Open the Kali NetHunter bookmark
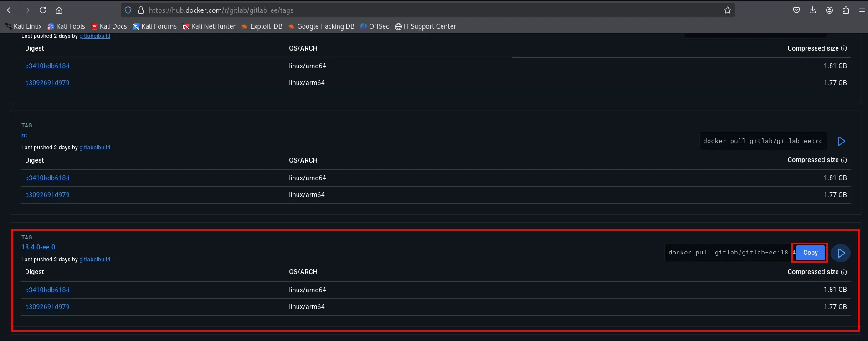Viewport: 868px width, 341px height. click(209, 26)
